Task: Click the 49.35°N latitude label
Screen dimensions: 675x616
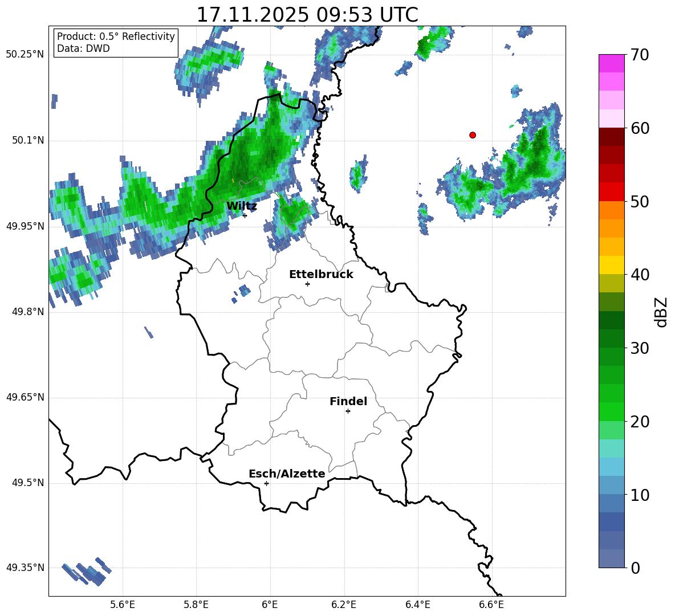Action: coord(25,568)
